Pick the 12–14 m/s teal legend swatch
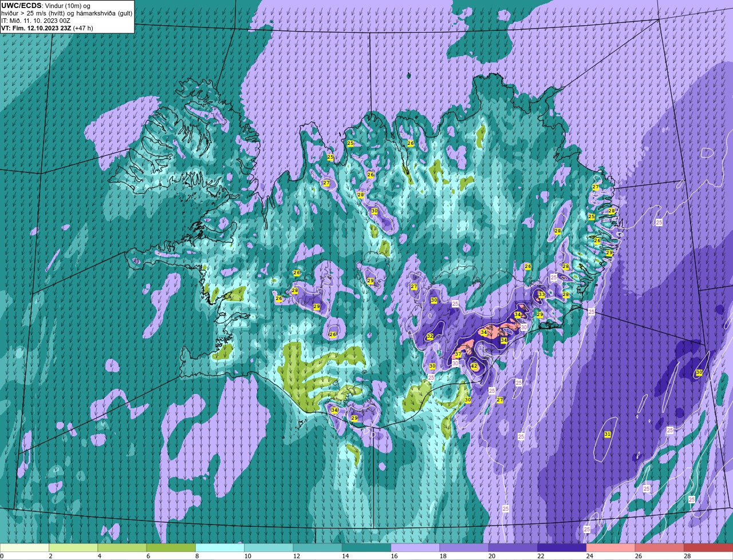The image size is (733, 560). 318,547
